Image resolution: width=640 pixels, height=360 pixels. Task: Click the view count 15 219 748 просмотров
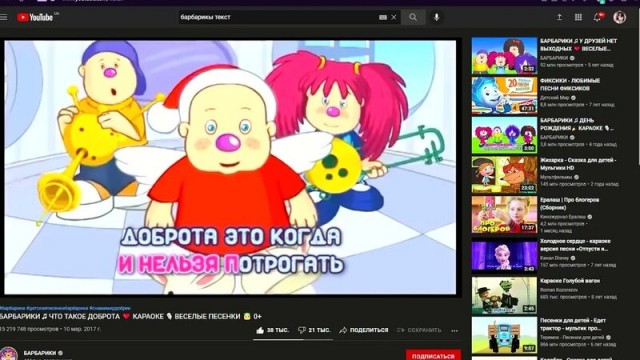29,329
